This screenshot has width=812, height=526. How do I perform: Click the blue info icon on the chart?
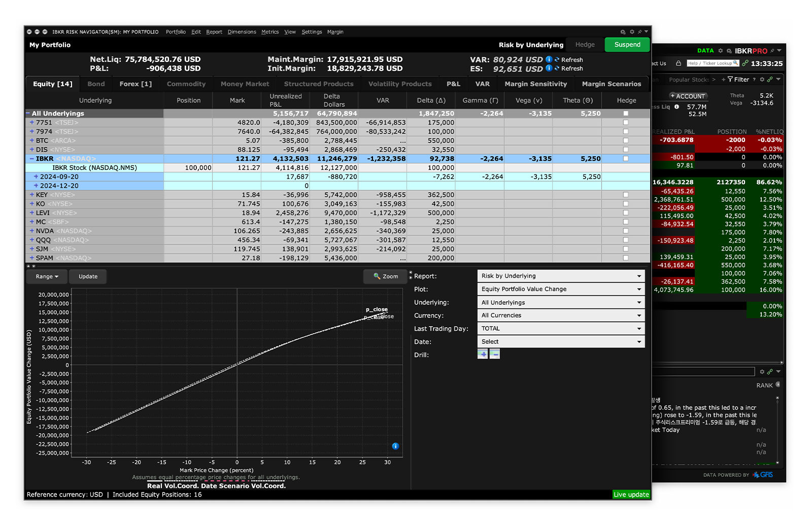(395, 446)
